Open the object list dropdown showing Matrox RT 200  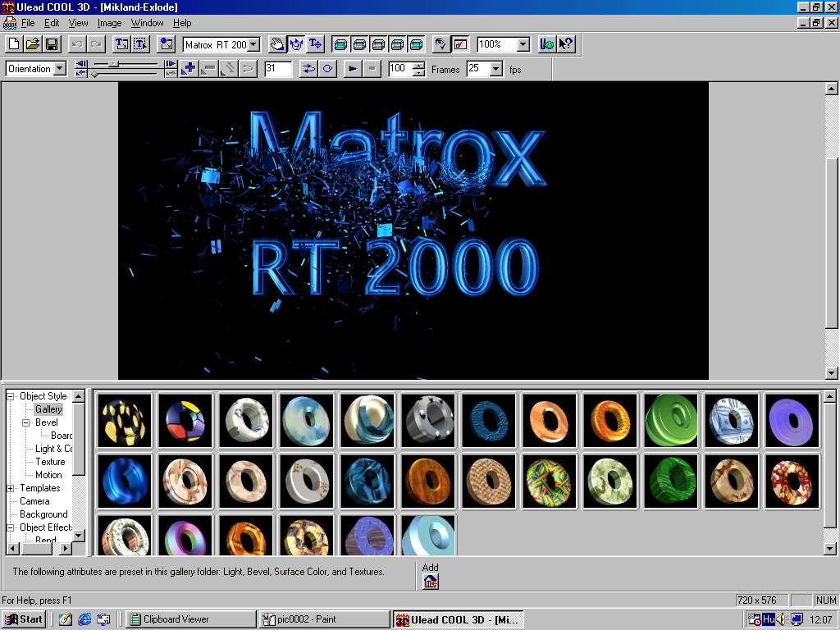254,45
